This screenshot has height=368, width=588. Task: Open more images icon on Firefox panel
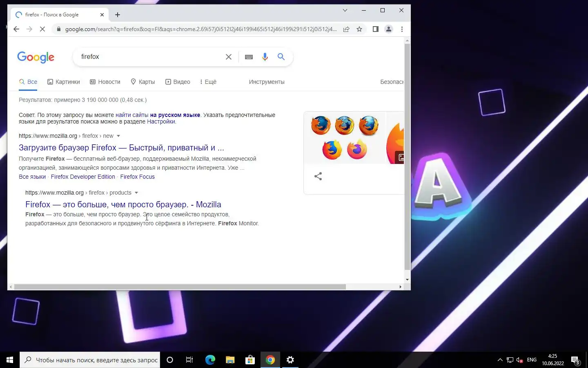coord(401,157)
